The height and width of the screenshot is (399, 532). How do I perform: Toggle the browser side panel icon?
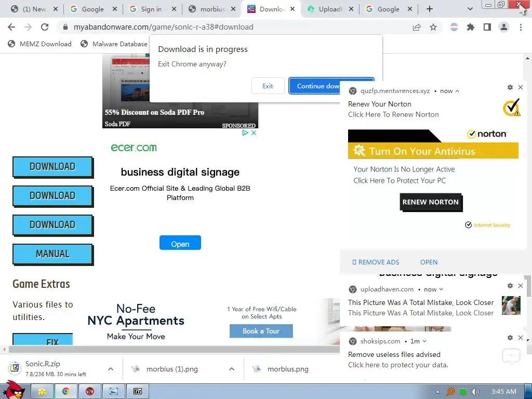[x=487, y=27]
